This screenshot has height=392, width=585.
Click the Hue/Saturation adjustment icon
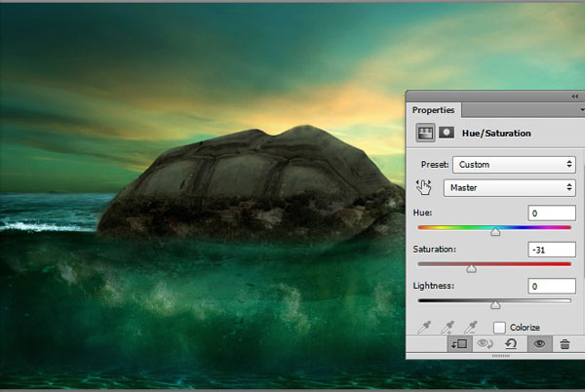pos(425,133)
